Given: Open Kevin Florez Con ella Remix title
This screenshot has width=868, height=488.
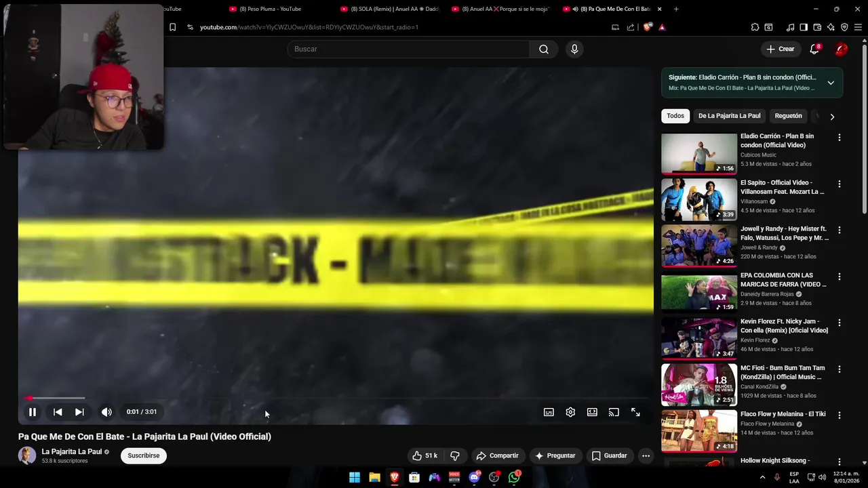Looking at the screenshot, I should pyautogui.click(x=784, y=326).
